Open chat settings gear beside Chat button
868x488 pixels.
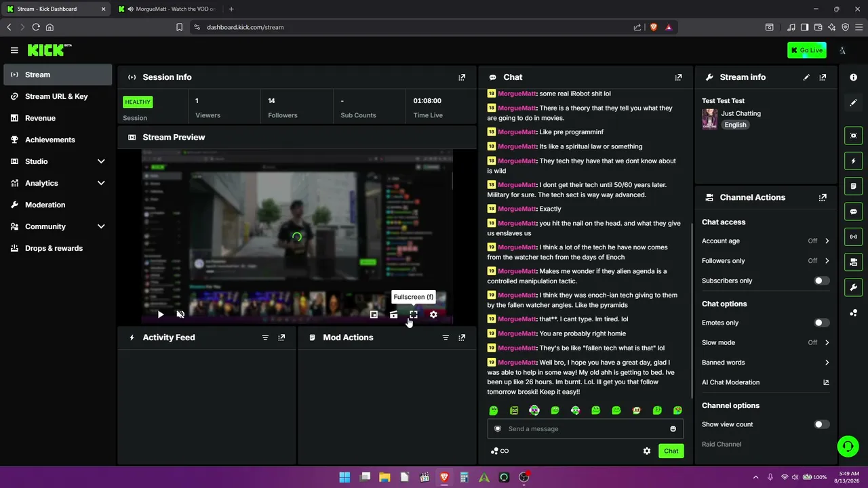pos(647,451)
